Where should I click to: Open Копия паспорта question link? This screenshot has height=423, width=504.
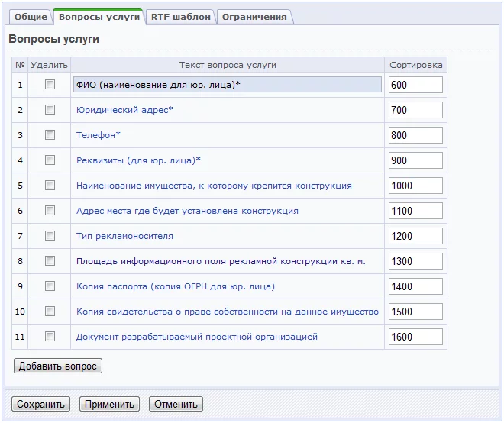(x=175, y=286)
